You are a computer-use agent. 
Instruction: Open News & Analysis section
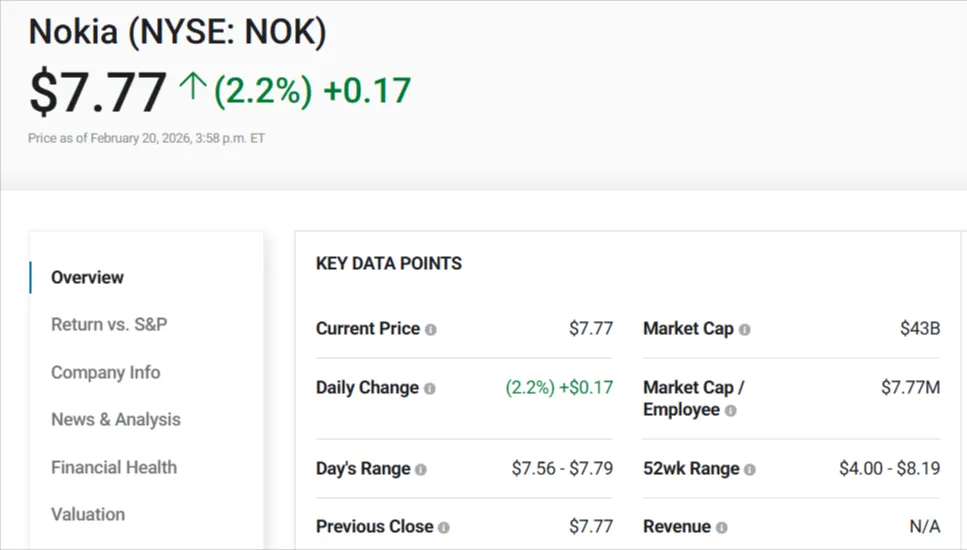116,419
